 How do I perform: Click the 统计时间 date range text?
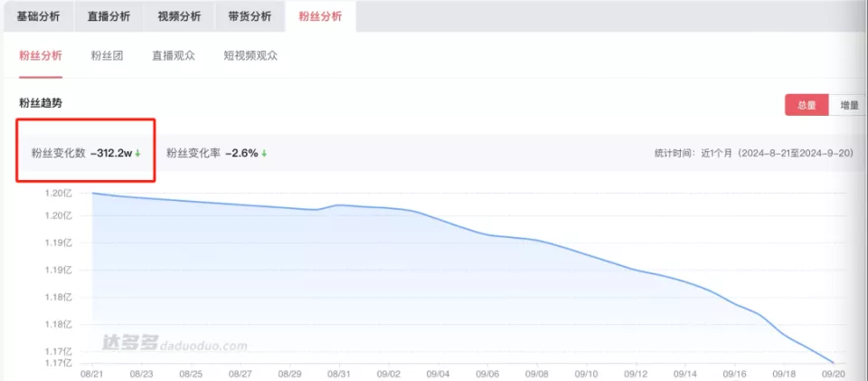point(753,154)
